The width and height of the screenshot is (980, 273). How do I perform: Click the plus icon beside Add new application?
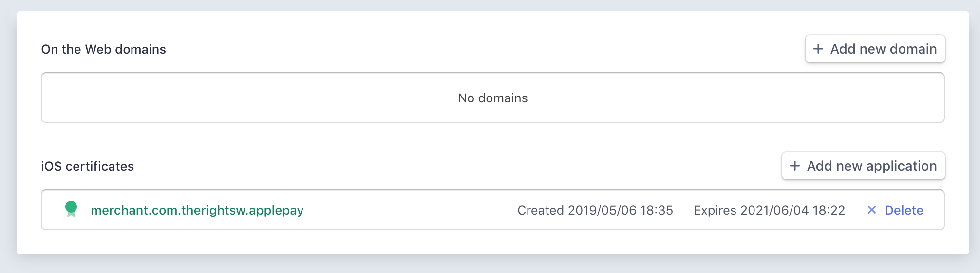click(x=795, y=166)
